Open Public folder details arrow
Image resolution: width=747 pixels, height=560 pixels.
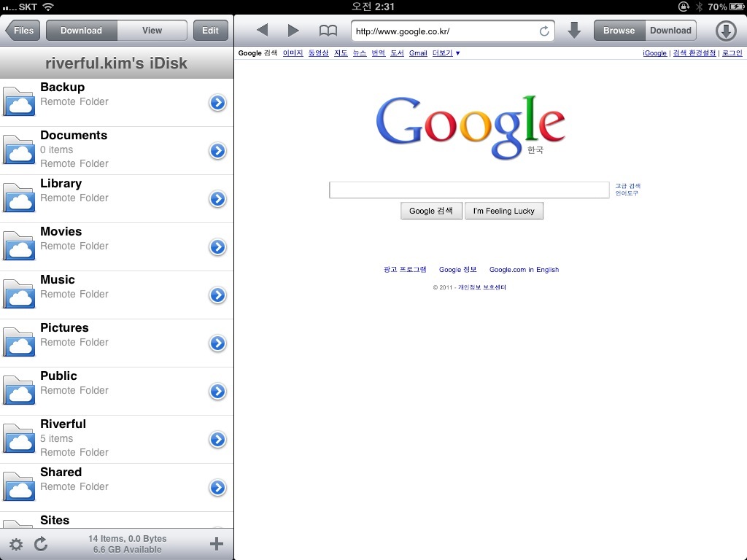pos(217,391)
